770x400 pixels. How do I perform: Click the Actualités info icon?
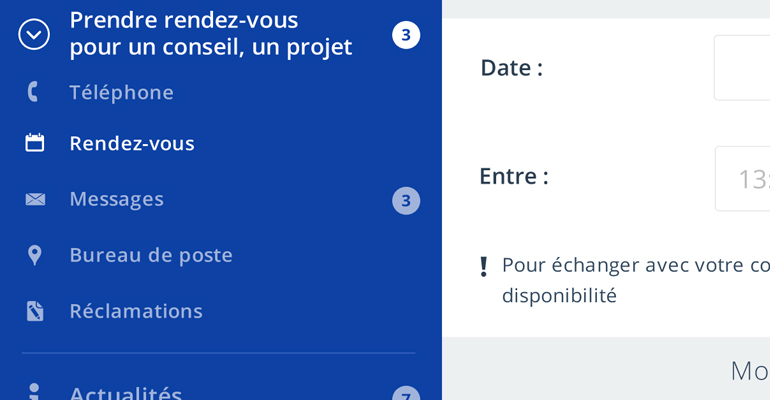[x=34, y=392]
